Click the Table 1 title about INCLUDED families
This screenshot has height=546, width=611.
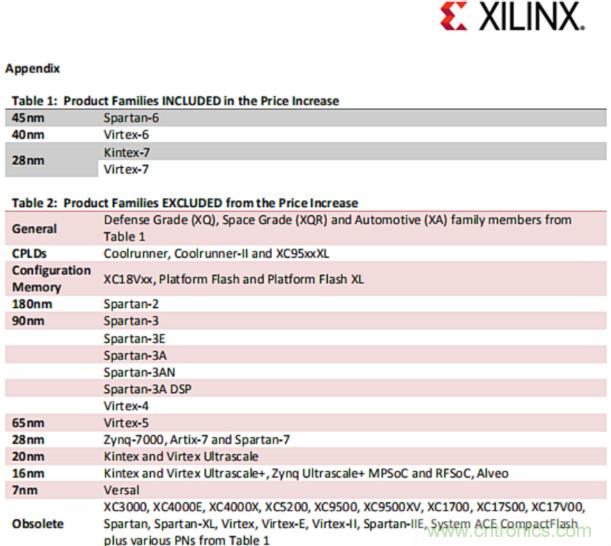coord(175,101)
